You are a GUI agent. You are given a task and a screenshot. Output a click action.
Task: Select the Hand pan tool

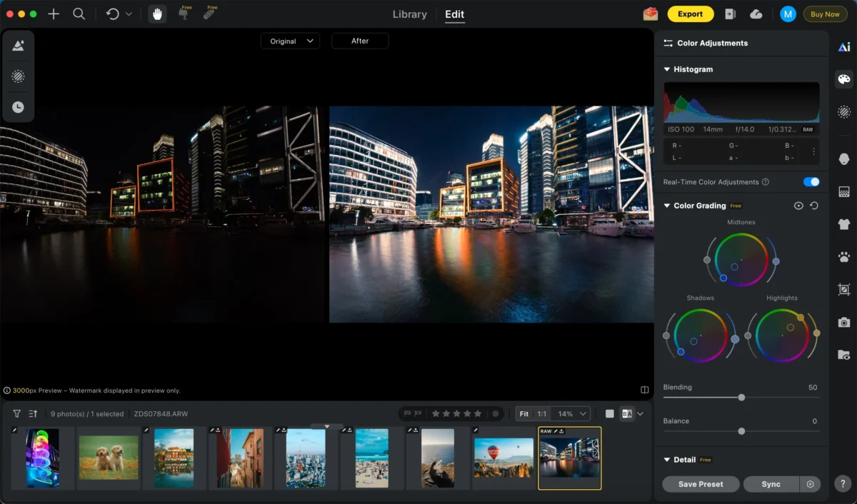[157, 14]
